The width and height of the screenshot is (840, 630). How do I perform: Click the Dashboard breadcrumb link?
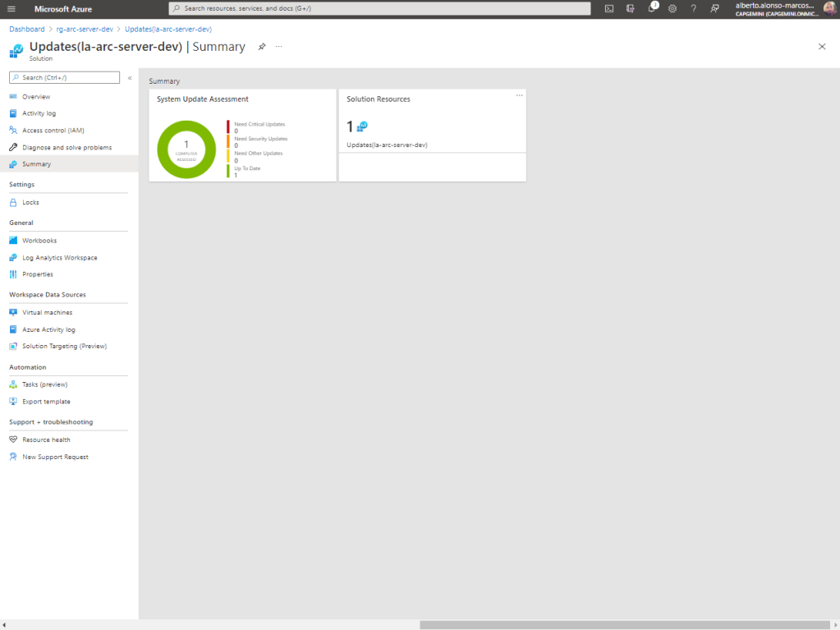(x=27, y=29)
